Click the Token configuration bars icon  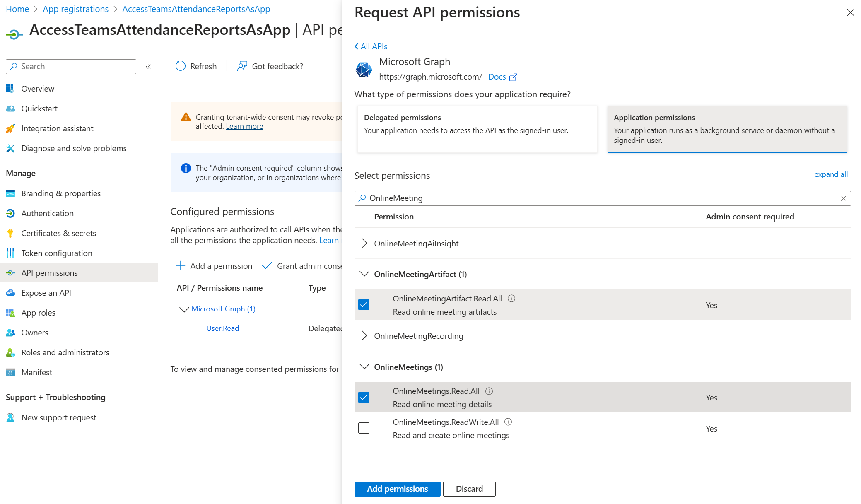(10, 253)
